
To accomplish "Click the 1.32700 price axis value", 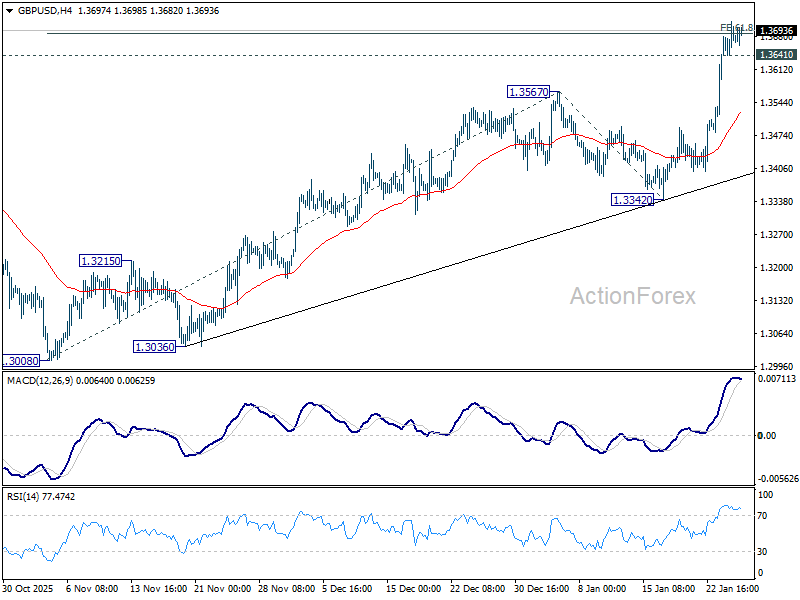I will tap(777, 235).
